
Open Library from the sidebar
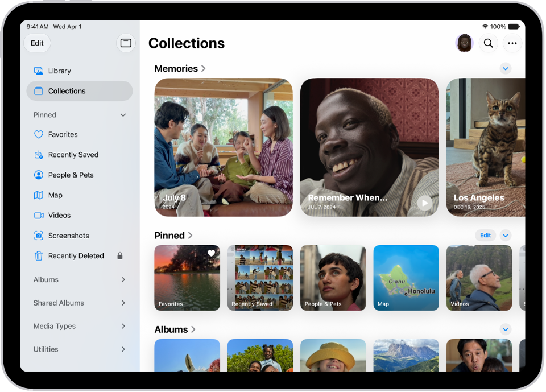pyautogui.click(x=80, y=71)
